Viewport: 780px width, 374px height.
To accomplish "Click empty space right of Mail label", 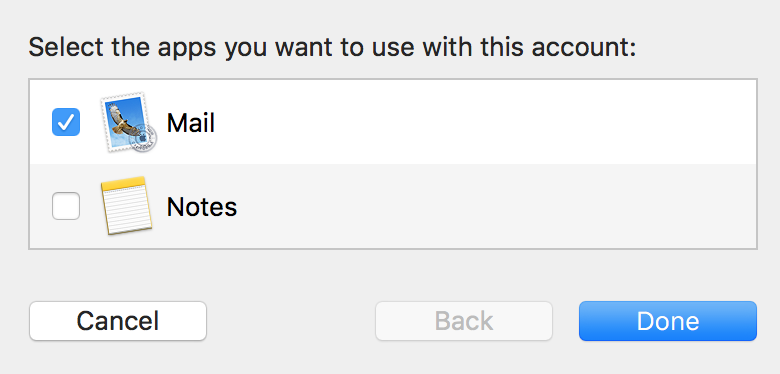I will pos(488,122).
